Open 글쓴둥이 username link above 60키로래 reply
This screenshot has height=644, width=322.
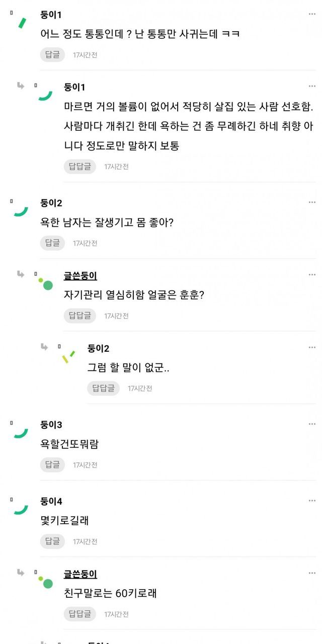80,574
